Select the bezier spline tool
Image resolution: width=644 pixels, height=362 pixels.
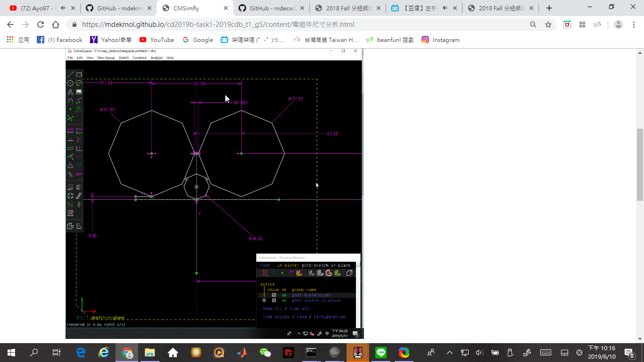79,100
